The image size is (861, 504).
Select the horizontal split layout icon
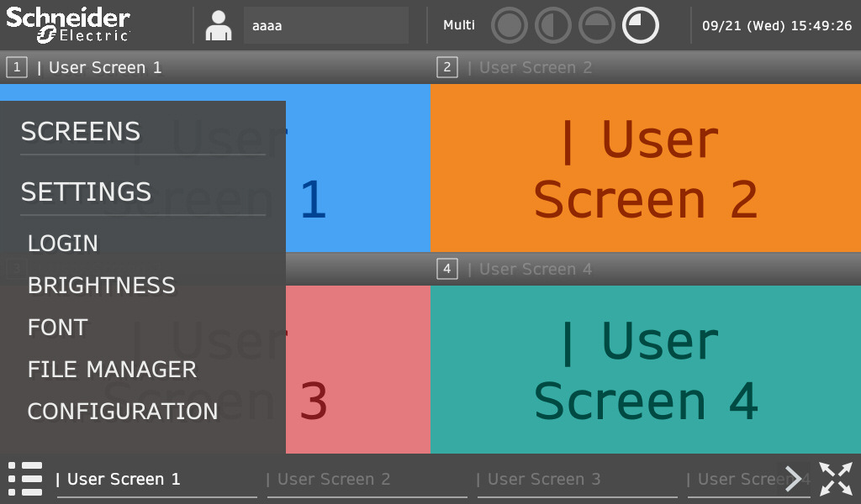pos(596,26)
